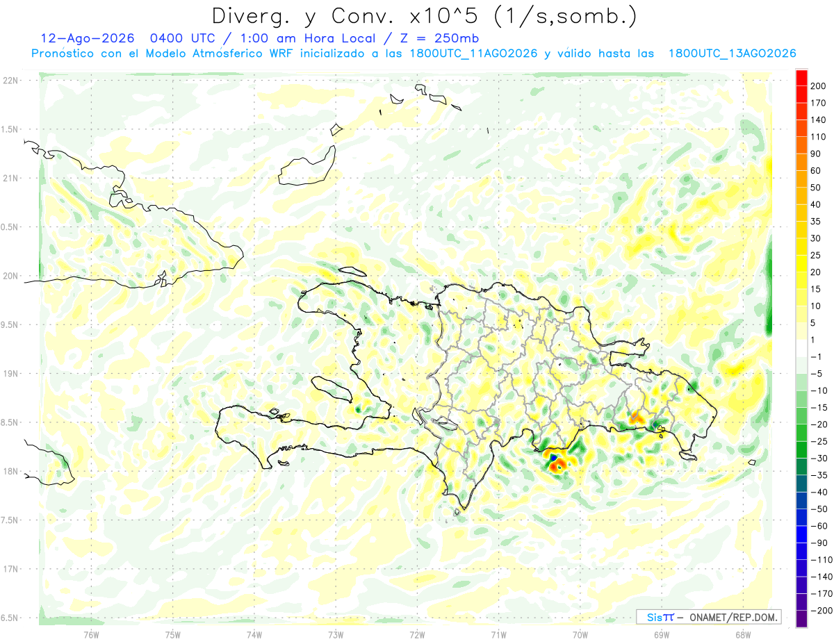Click the '20N' latitude label
This screenshot has width=834, height=644.
pos(9,276)
